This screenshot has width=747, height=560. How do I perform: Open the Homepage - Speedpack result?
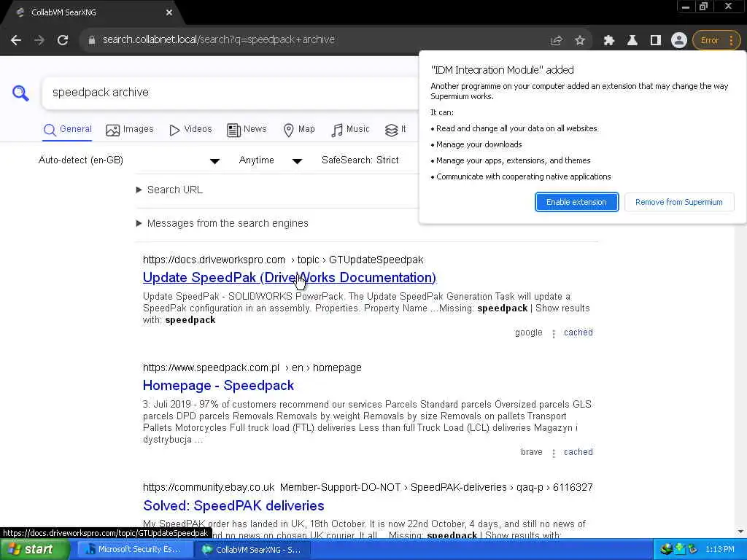218,386
